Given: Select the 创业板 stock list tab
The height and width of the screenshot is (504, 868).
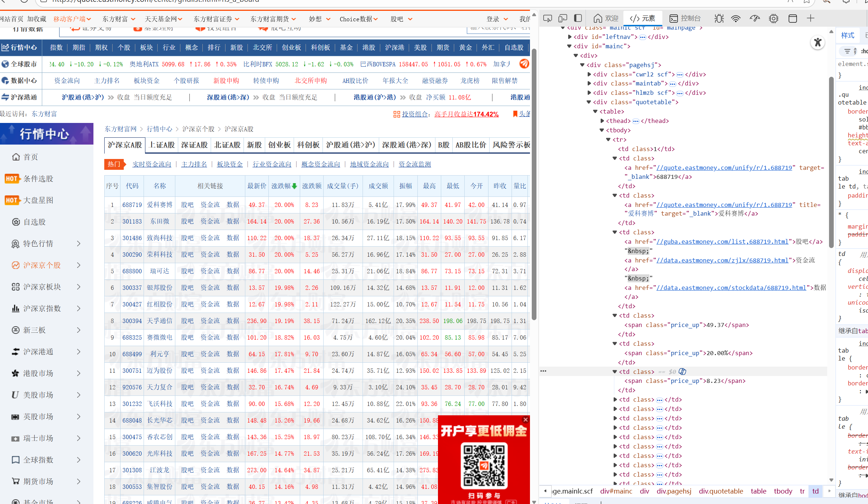Looking at the screenshot, I should pos(279,145).
